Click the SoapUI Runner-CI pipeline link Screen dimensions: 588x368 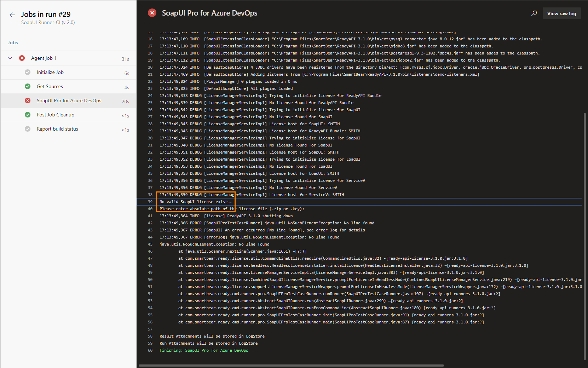(x=48, y=22)
